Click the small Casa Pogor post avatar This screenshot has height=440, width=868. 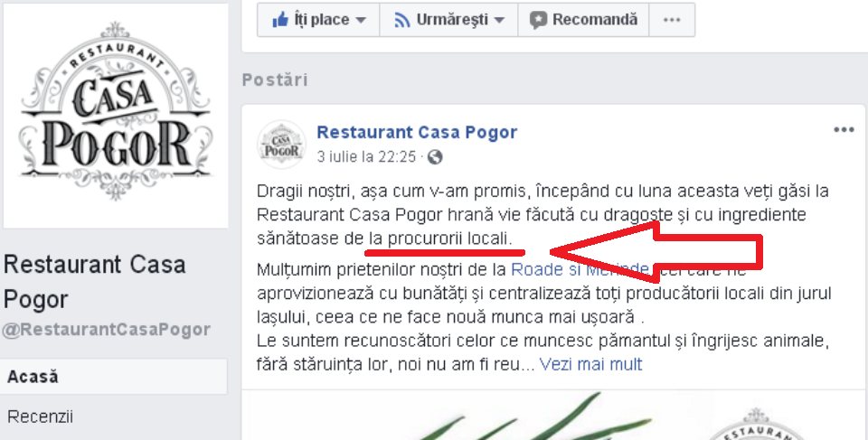(x=281, y=145)
